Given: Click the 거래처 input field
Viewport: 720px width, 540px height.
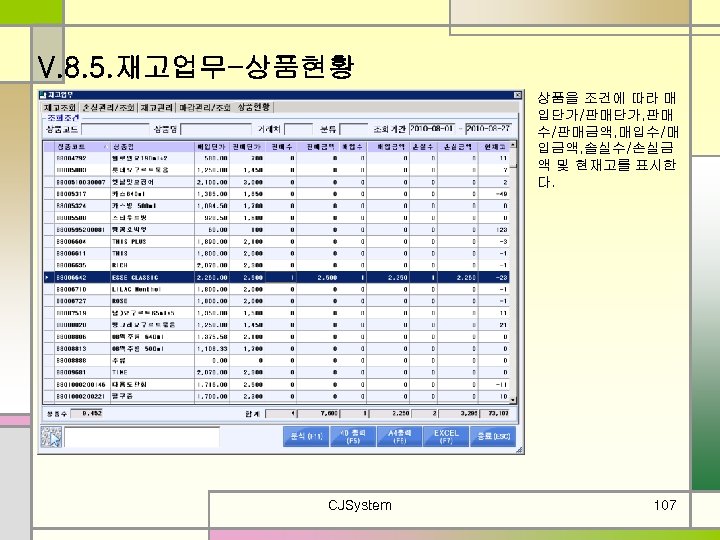Looking at the screenshot, I should point(298,129).
